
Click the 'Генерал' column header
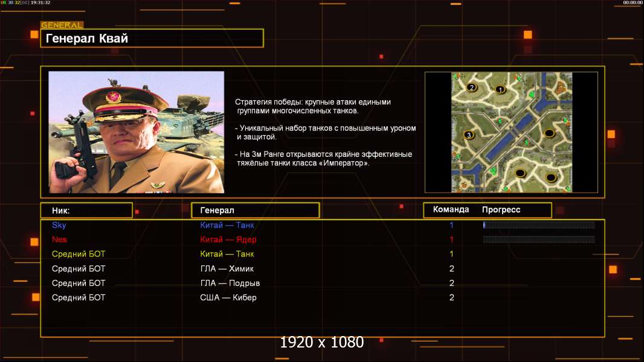255,211
